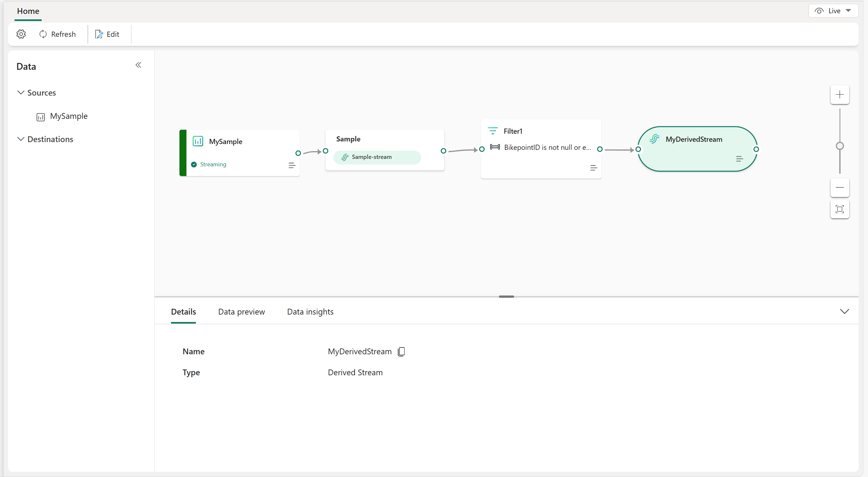868x477 pixels.
Task: Select the Details tab
Action: [183, 312]
